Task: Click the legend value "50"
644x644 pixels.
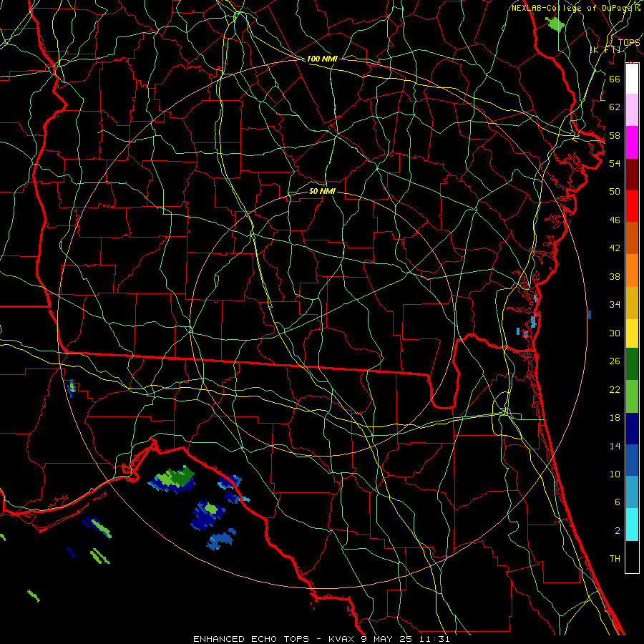Action: pyautogui.click(x=615, y=191)
